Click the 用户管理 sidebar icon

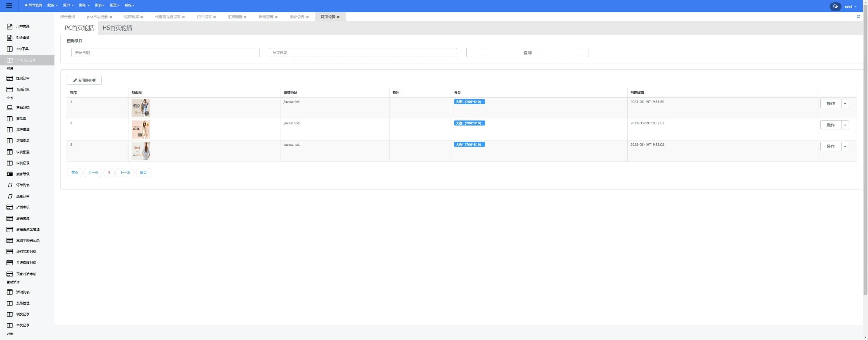click(x=10, y=26)
